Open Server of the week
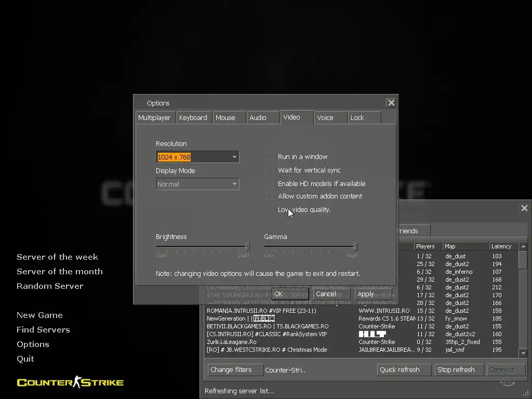532x399 pixels. 57,257
